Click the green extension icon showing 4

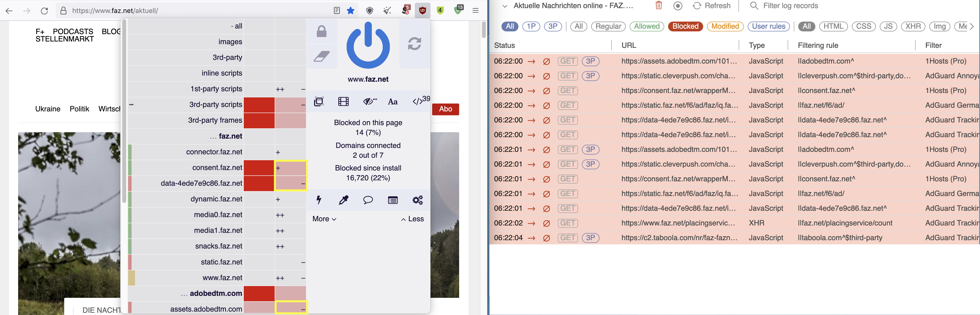[x=440, y=10]
